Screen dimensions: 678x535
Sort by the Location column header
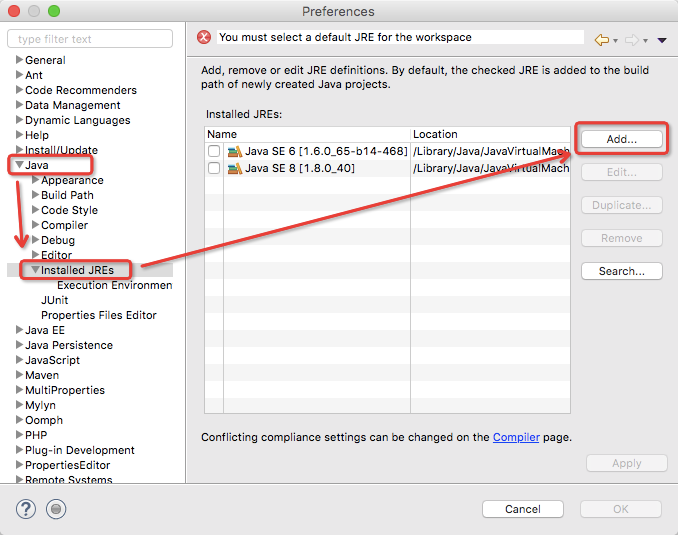point(490,134)
